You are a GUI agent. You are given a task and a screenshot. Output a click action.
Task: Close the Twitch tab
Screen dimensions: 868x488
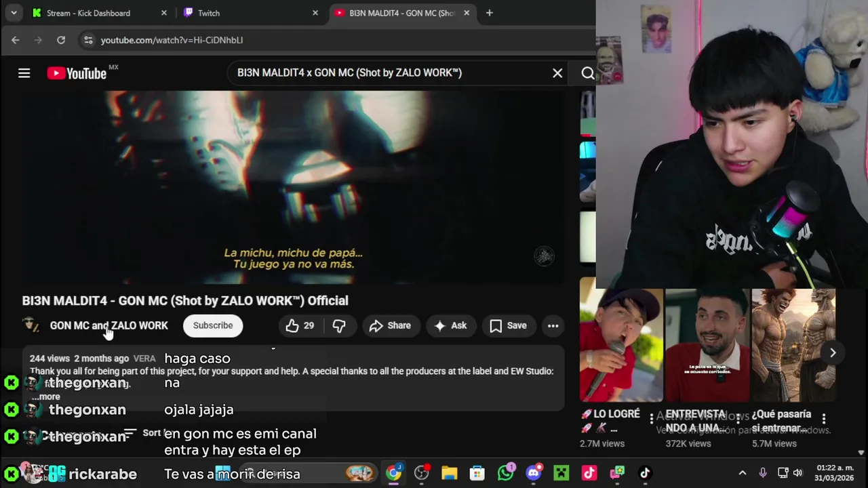[315, 13]
